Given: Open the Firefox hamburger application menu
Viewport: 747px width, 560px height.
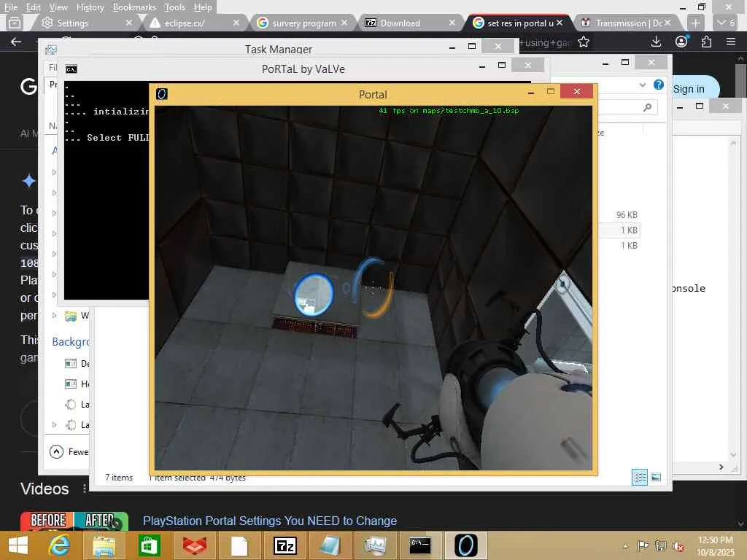Looking at the screenshot, I should point(731,42).
